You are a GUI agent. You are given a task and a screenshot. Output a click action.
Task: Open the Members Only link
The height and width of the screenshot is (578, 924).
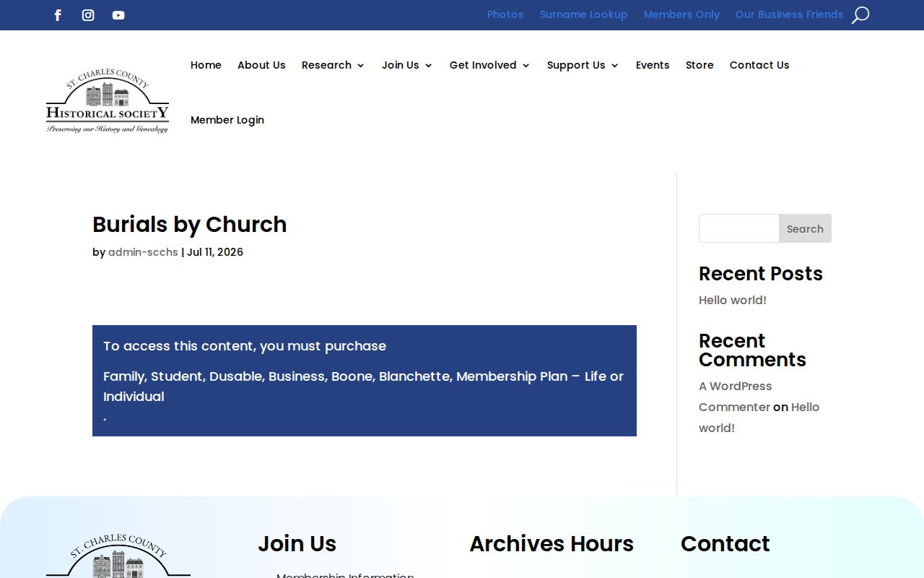coord(681,14)
